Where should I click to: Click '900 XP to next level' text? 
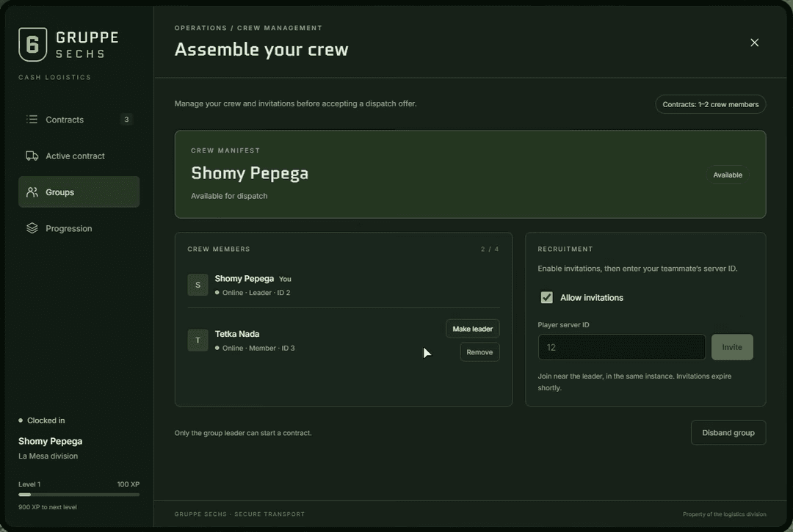click(x=48, y=507)
